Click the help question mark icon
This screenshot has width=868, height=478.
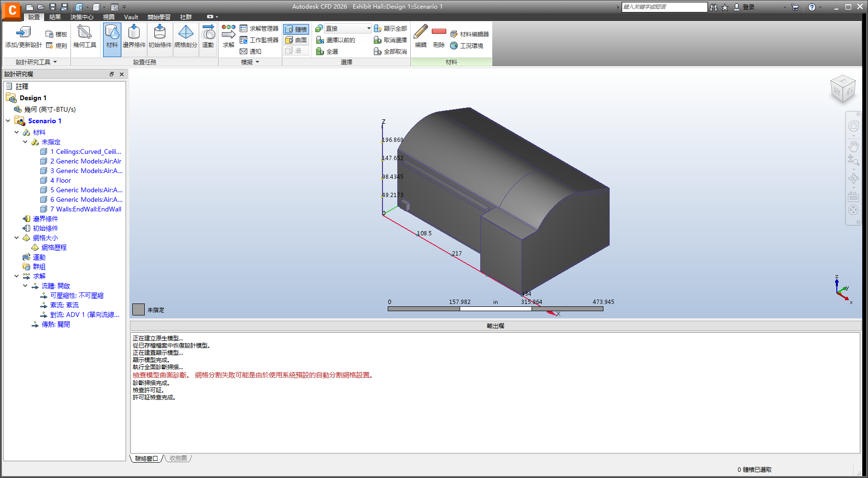tap(811, 7)
